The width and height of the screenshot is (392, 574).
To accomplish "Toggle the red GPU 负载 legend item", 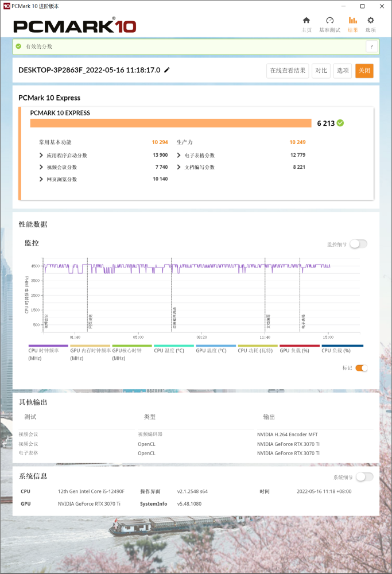I will click(300, 348).
